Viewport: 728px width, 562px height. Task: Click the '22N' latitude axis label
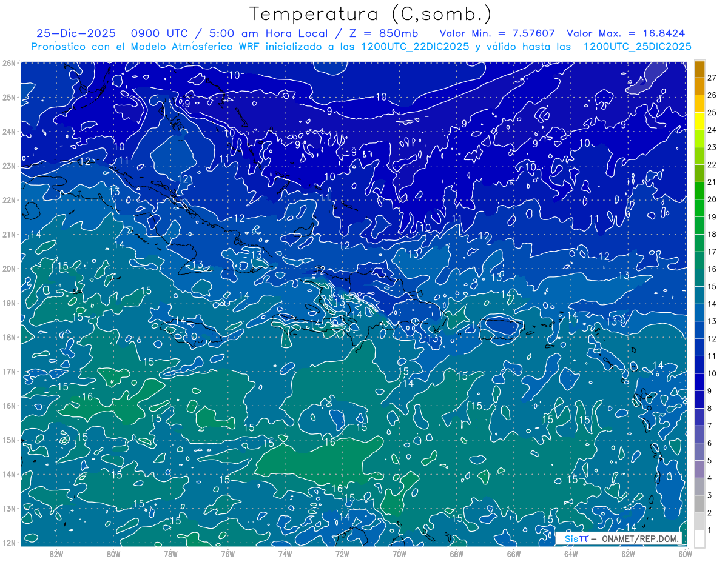(8, 200)
